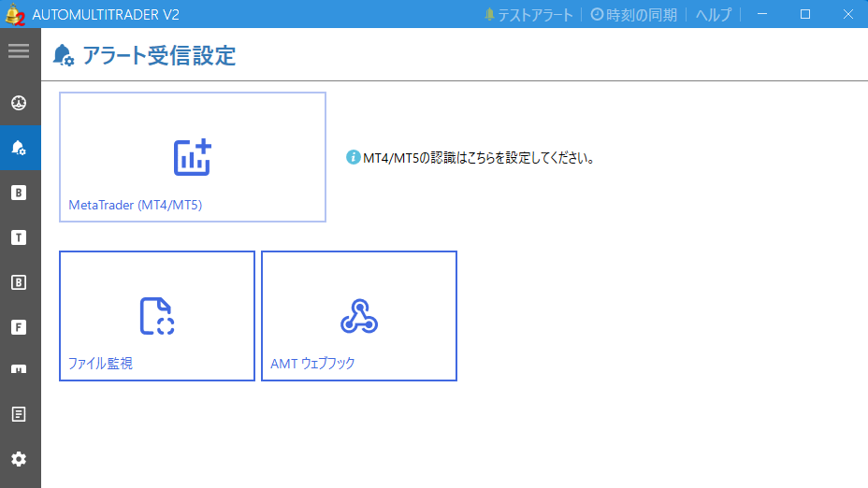Open the outlined 'B' sidebar icon
Image resolution: width=868 pixels, height=488 pixels.
[19, 282]
